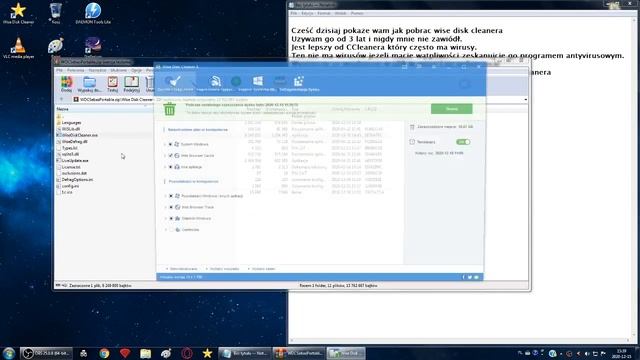Open the Windows-logo tab icon in Wise Disk Cleaner
Image resolution: width=640 pixels, height=360 pixels.
(x=258, y=81)
